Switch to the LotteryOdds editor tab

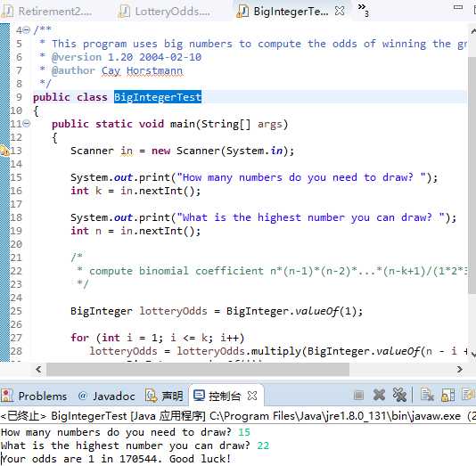click(x=165, y=12)
